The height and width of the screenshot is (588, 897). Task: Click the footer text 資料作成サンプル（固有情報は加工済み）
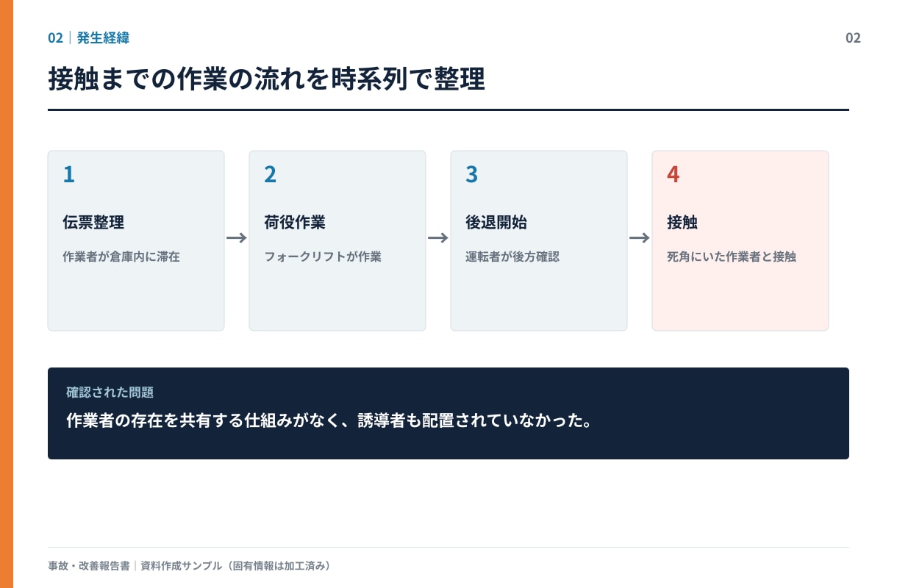click(x=235, y=566)
